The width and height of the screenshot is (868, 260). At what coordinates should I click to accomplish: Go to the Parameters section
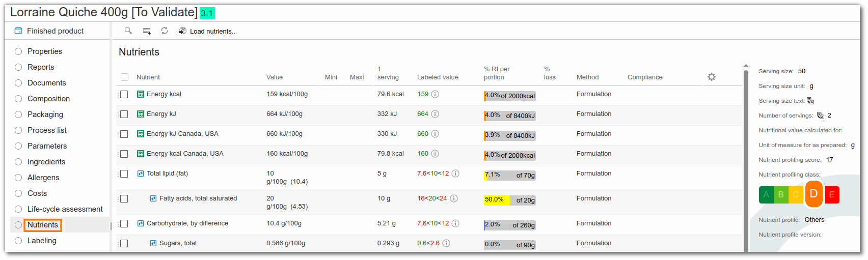(47, 146)
